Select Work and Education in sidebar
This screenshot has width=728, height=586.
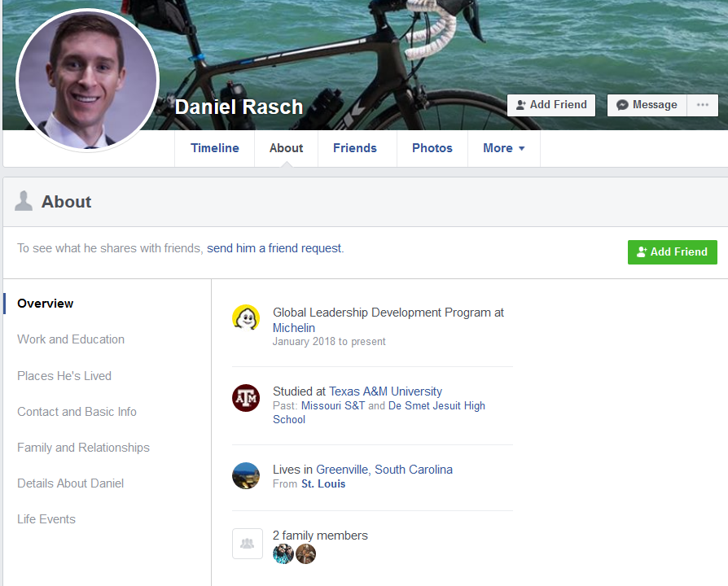71,339
